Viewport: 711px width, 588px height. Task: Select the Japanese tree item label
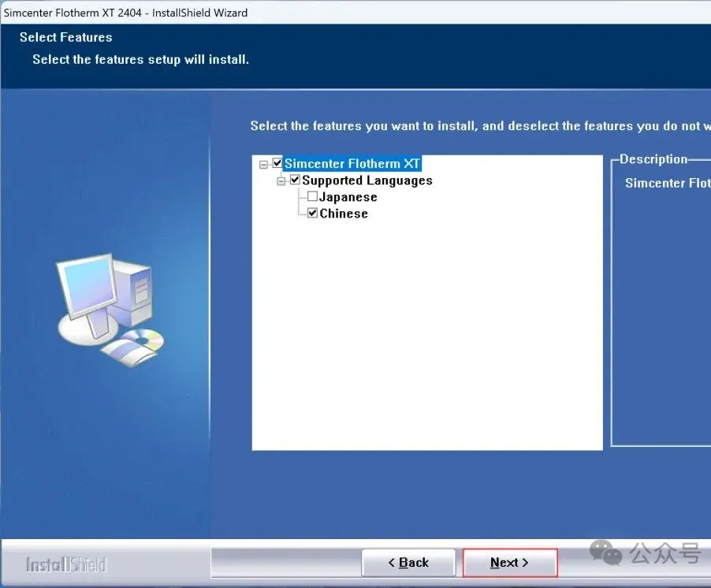[348, 197]
